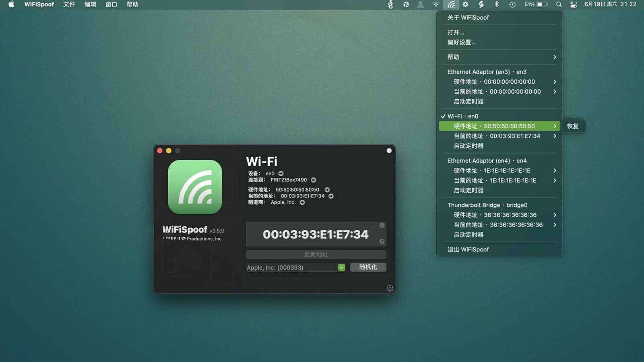Click the WiFiSpoof menu bar status icon
The width and height of the screenshot is (644, 362).
tap(451, 4)
